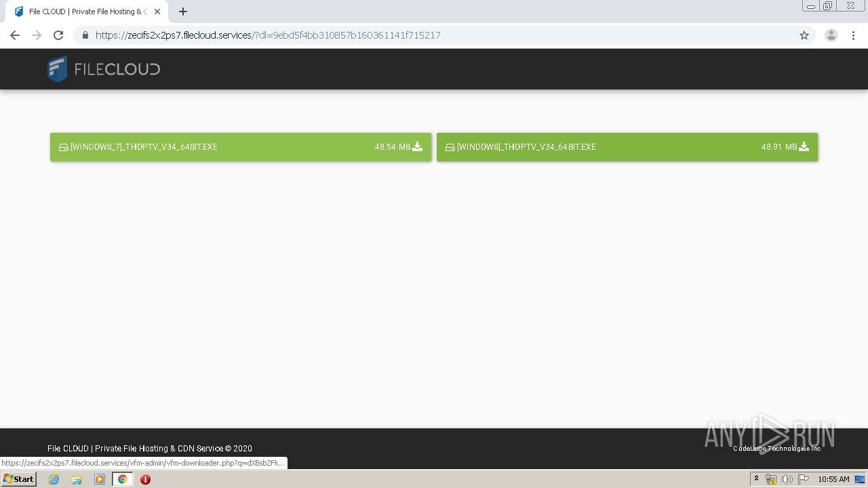
Task: Click download arrow icon beside 48.54 MB
Action: coord(418,146)
